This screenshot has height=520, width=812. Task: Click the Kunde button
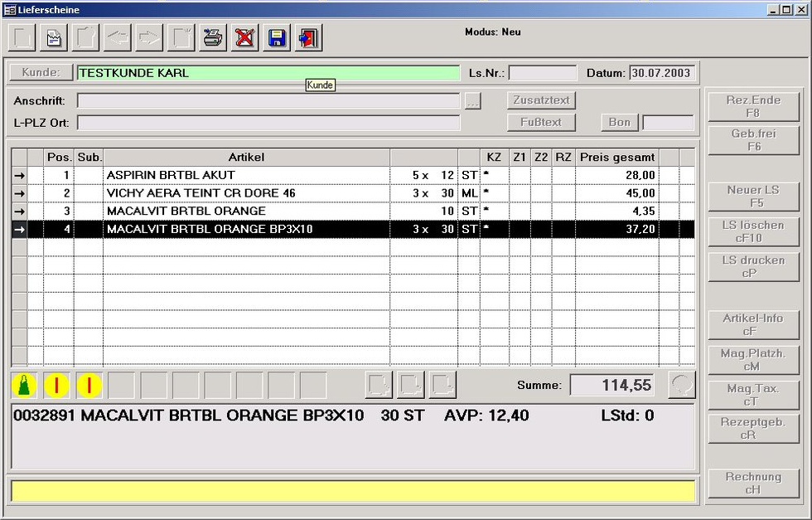point(41,72)
